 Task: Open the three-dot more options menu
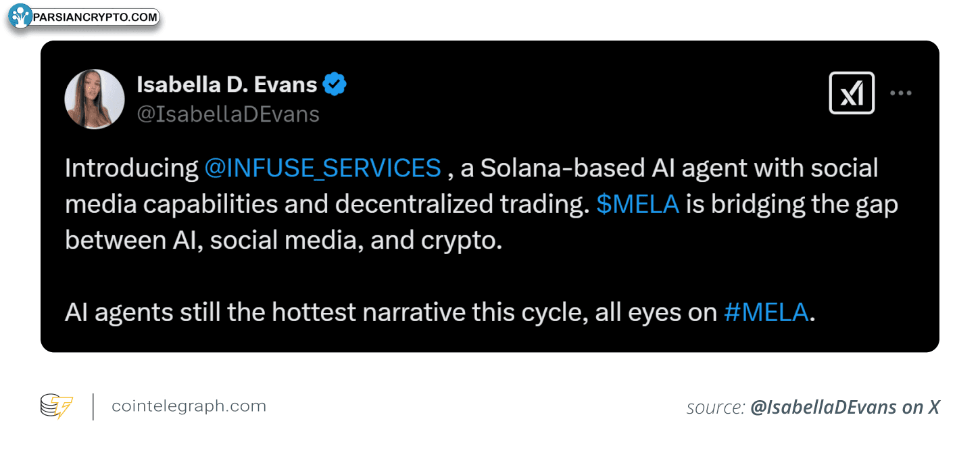(x=900, y=93)
